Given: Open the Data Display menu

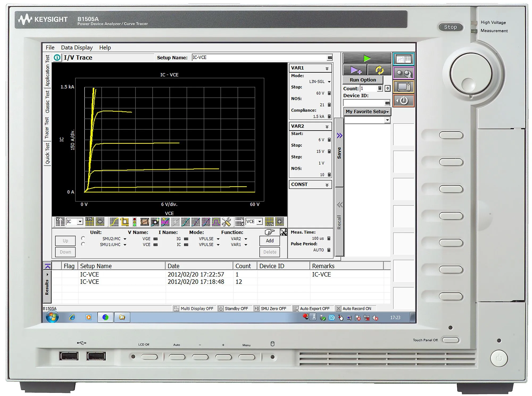Looking at the screenshot, I should [77, 47].
